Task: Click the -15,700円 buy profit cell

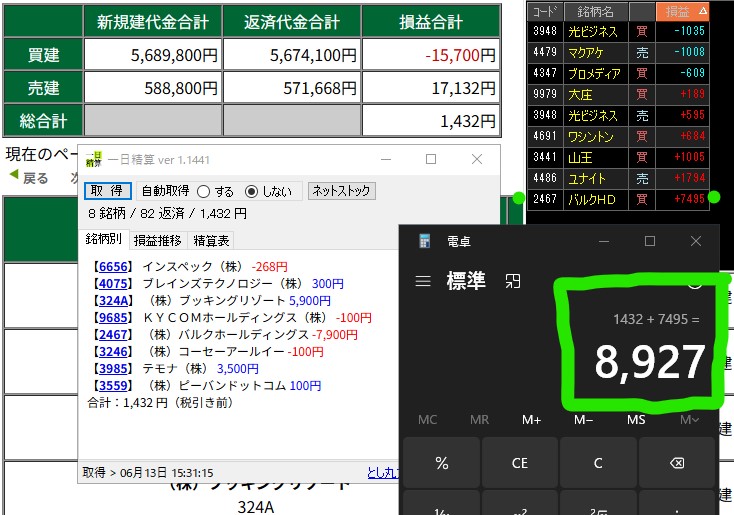Action: (431, 55)
